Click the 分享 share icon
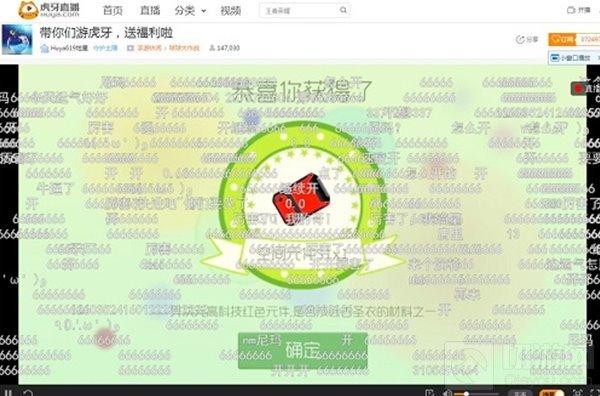This screenshot has width=600, height=396. [527, 39]
